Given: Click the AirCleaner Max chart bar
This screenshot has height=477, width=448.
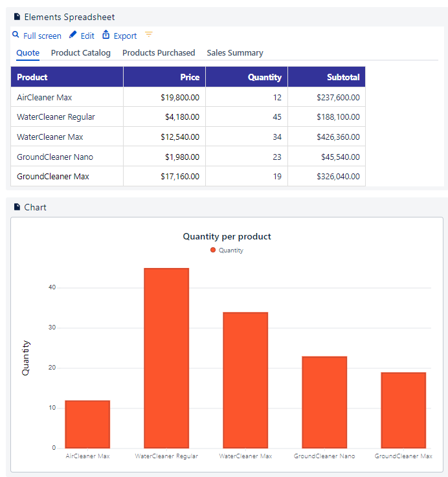Looking at the screenshot, I should 87,424.
